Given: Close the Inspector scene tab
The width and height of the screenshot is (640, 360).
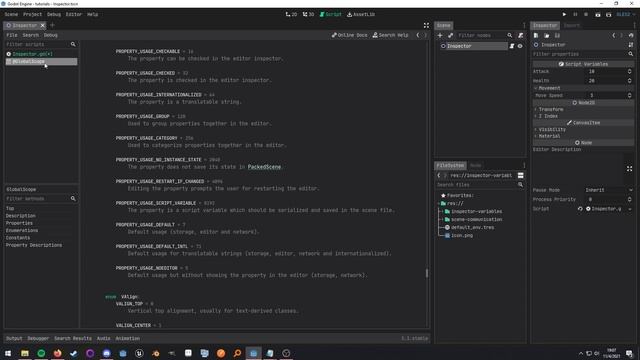Looking at the screenshot, I should [x=42, y=25].
